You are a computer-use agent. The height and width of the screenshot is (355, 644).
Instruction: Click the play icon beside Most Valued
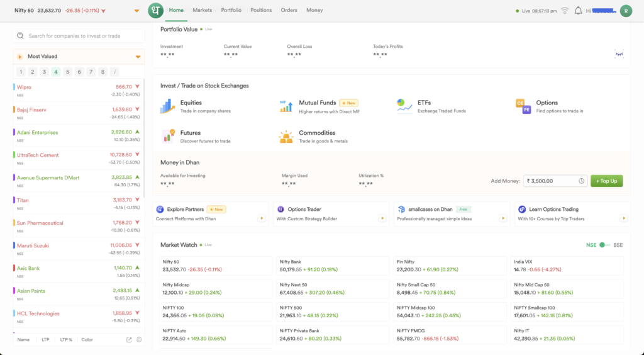(19, 57)
